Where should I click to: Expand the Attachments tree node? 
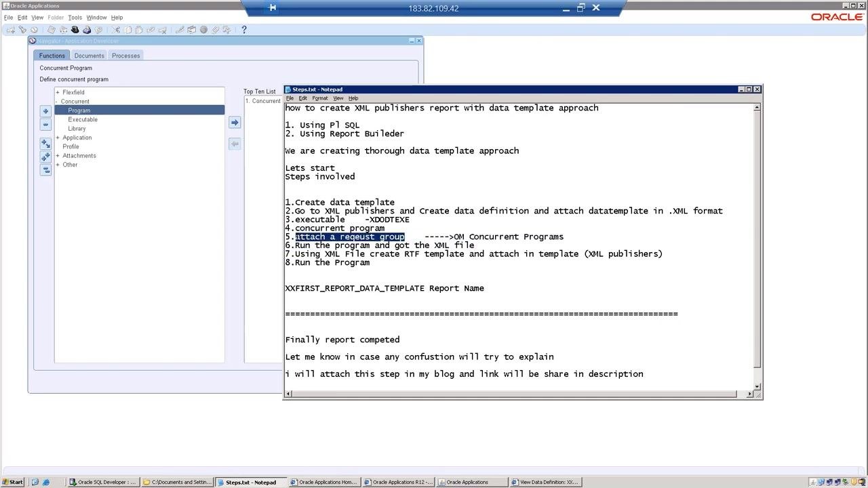[x=58, y=156]
